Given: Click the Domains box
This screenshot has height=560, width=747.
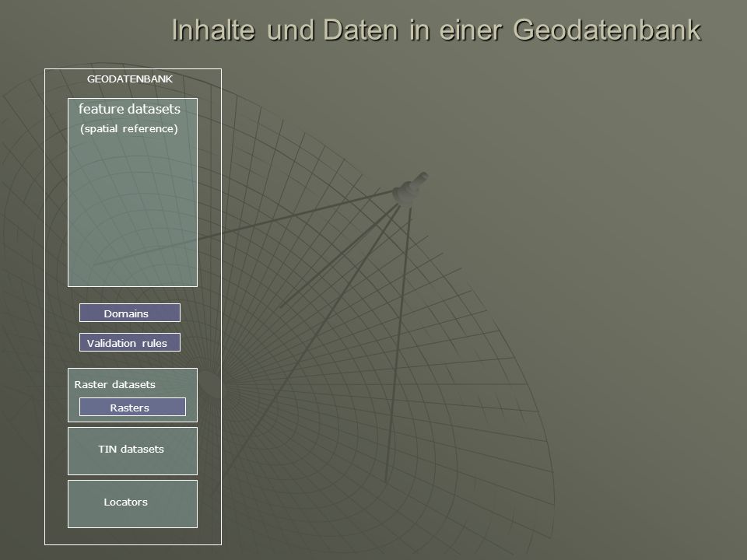Looking at the screenshot, I should coord(130,313).
